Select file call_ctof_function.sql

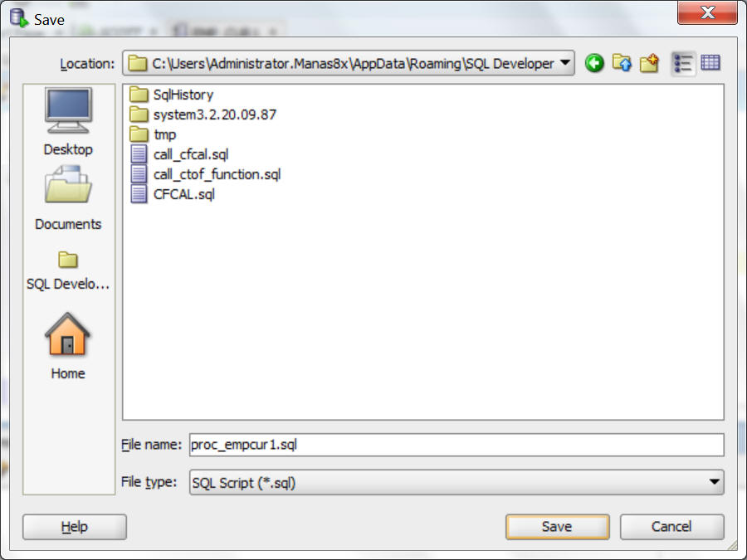(205, 175)
